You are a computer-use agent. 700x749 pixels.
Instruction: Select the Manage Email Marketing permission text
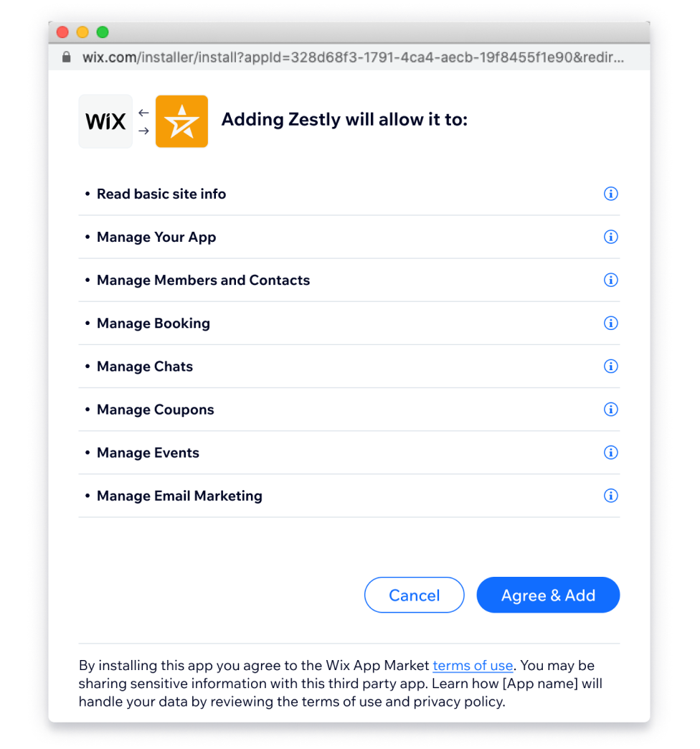pyautogui.click(x=179, y=496)
